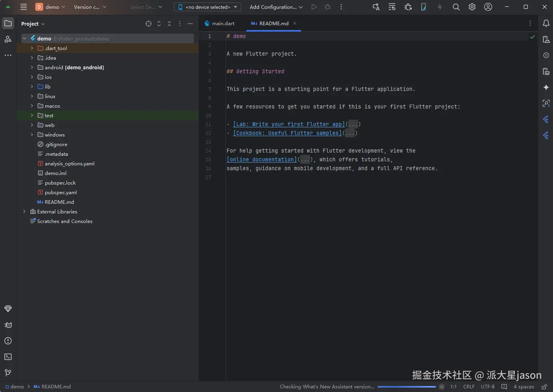Click the online documentation link

[262, 159]
